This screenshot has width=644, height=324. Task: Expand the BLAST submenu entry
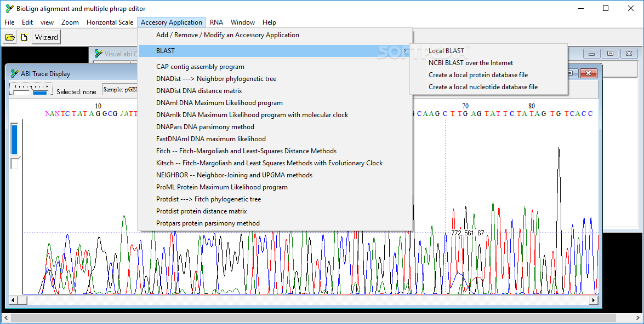point(275,51)
